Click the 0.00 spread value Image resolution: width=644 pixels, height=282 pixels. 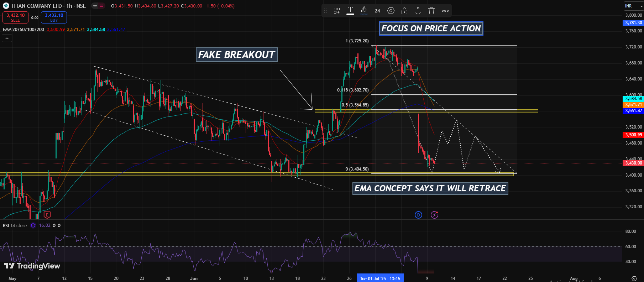35,17
